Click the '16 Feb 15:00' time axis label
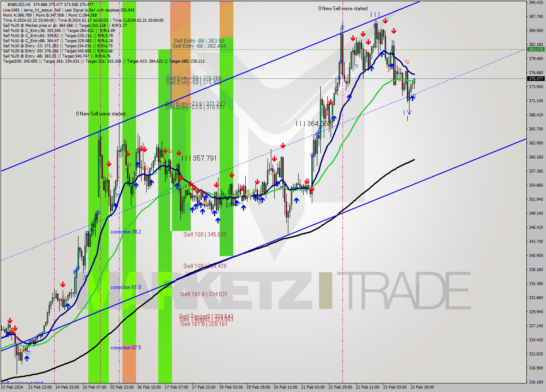This screenshot has height=392, width=546. click(x=149, y=387)
